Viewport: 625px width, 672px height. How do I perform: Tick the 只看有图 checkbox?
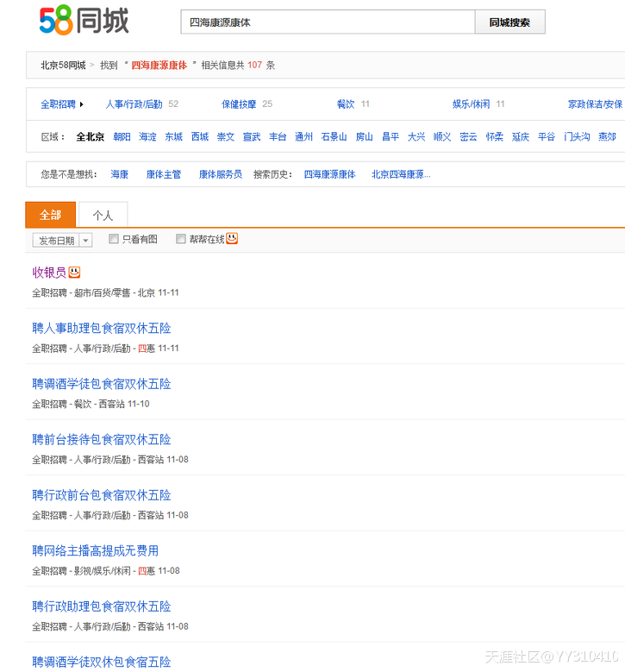click(x=114, y=239)
